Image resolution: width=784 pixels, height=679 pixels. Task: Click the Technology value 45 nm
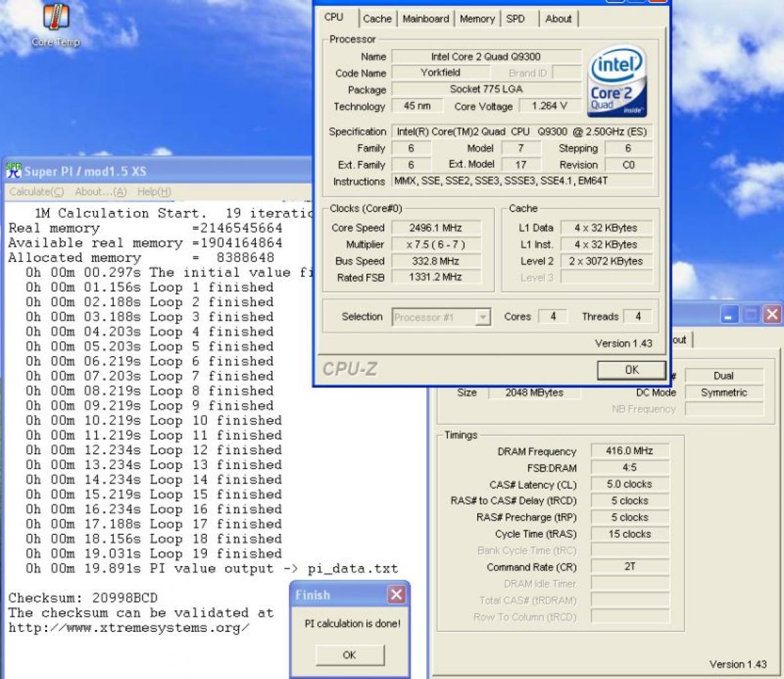click(x=417, y=105)
